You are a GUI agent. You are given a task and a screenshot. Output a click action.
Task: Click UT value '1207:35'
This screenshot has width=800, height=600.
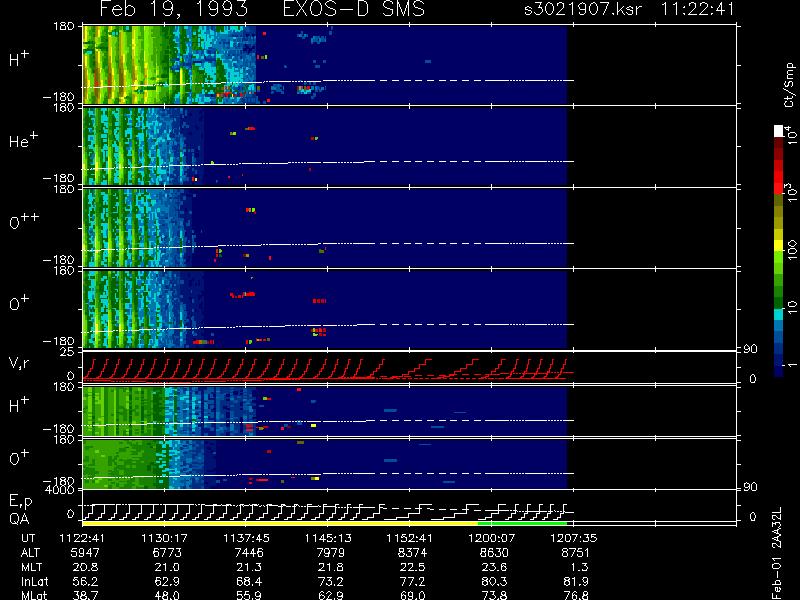point(573,538)
